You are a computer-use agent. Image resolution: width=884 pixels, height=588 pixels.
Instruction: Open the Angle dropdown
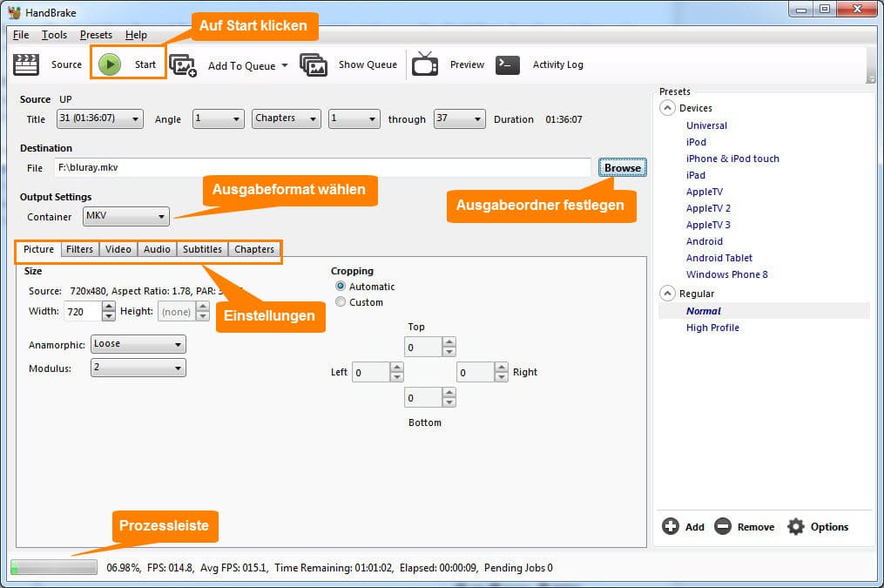click(x=219, y=118)
